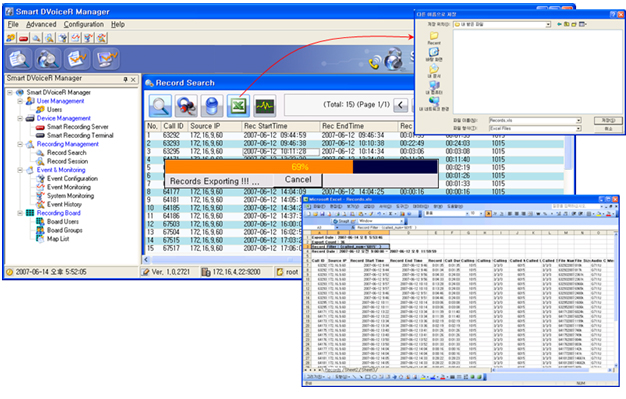This screenshot has height=399, width=626.
Task: Click the blue database cylinder icon
Action: click(x=212, y=106)
